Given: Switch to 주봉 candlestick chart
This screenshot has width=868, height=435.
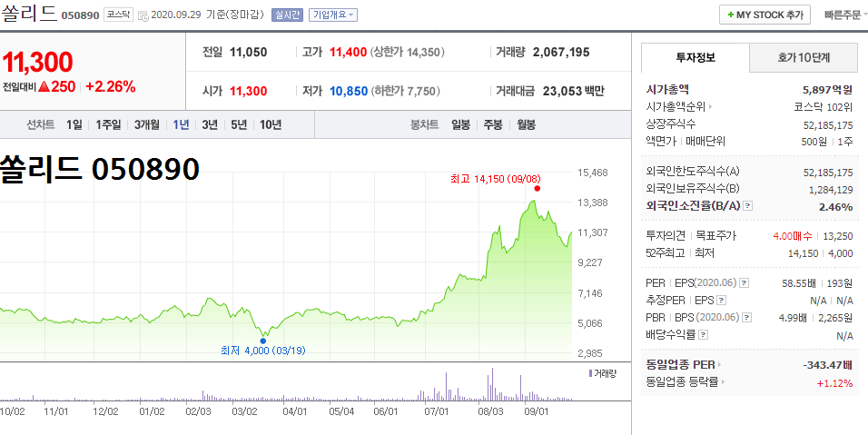Looking at the screenshot, I should pyautogui.click(x=493, y=124).
